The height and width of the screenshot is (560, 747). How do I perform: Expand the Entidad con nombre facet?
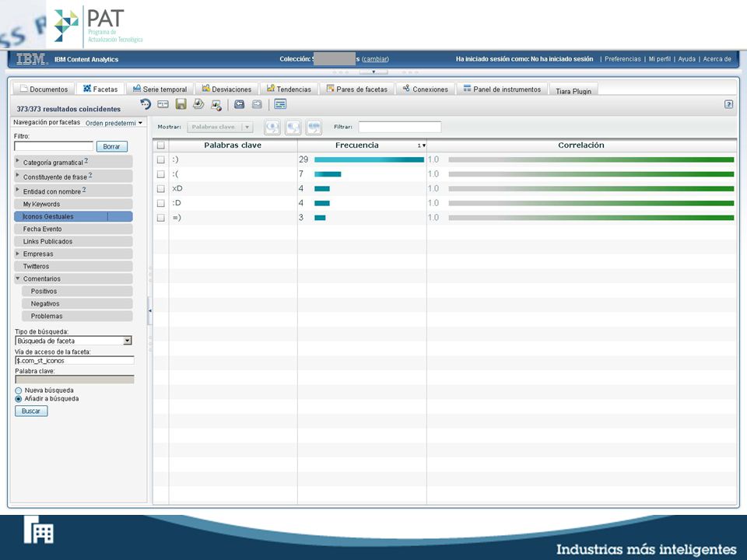click(18, 190)
